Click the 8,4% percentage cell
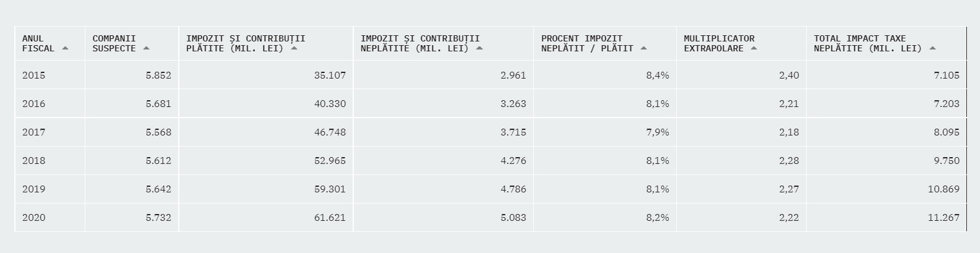 tap(658, 75)
